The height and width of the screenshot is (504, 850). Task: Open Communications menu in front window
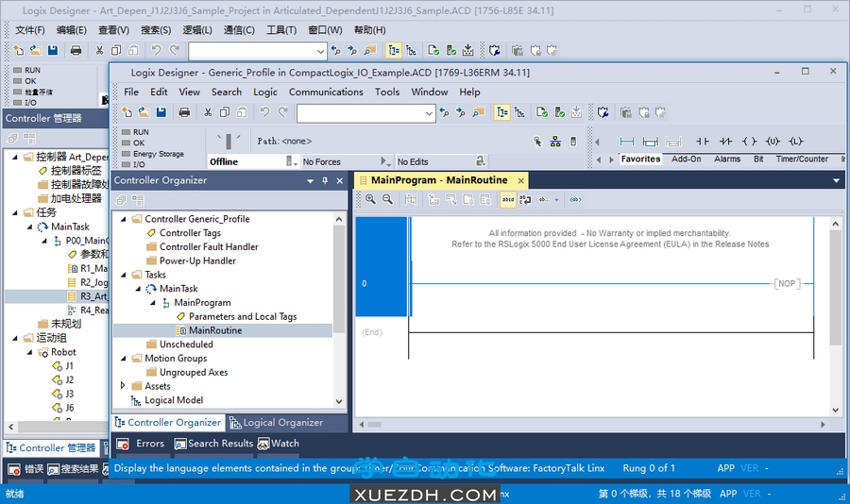pyautogui.click(x=326, y=92)
